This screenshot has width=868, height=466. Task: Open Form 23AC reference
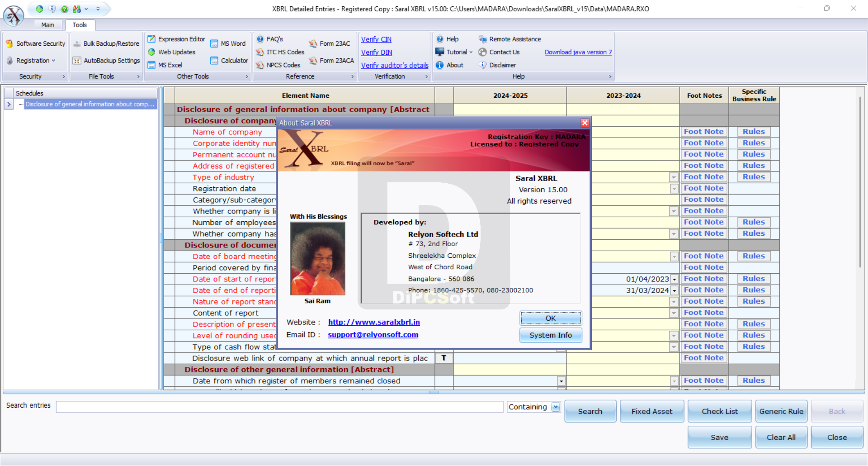tap(330, 43)
